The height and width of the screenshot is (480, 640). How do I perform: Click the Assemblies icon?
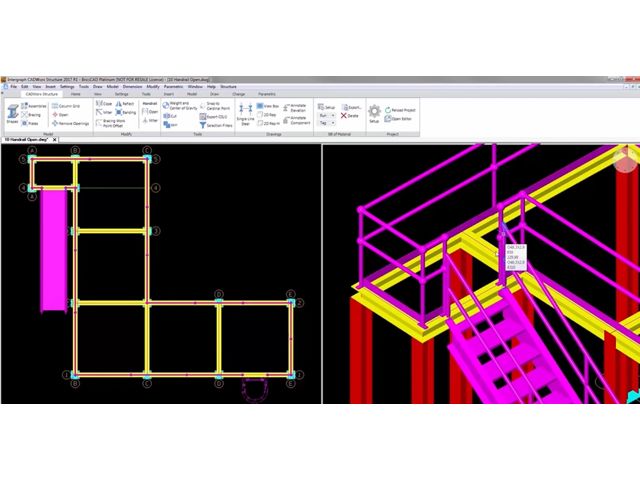coord(34,105)
